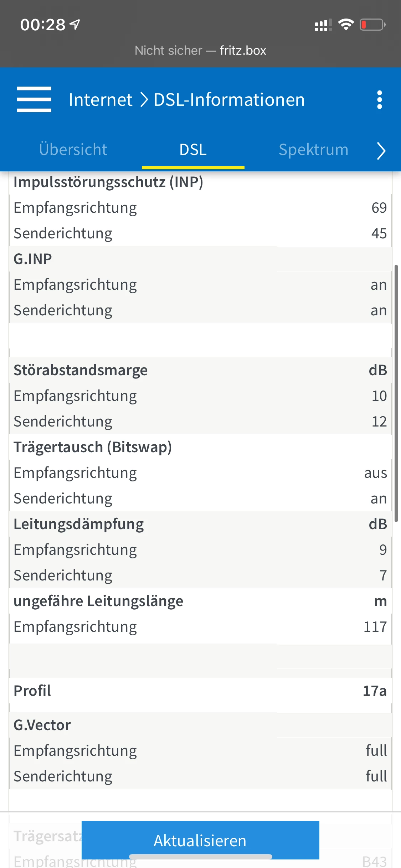This screenshot has height=868, width=401.
Task: Click the vertical page scrollbar
Action: click(396, 392)
